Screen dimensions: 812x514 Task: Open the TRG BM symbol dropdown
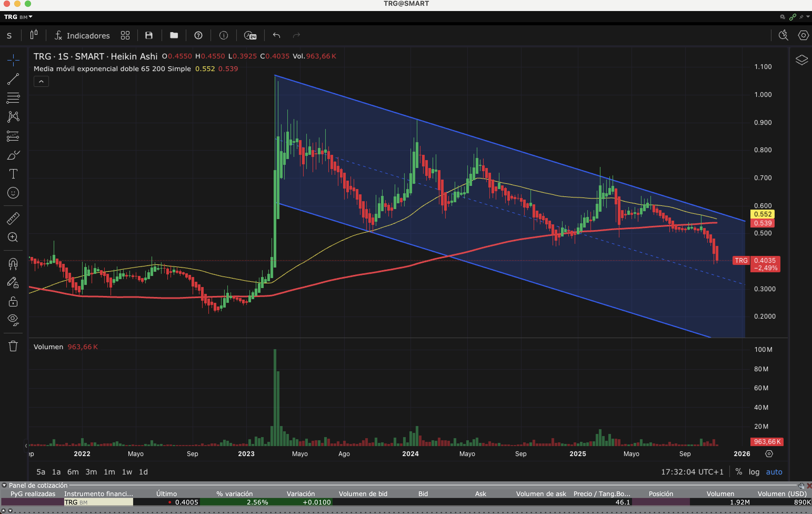pyautogui.click(x=18, y=17)
